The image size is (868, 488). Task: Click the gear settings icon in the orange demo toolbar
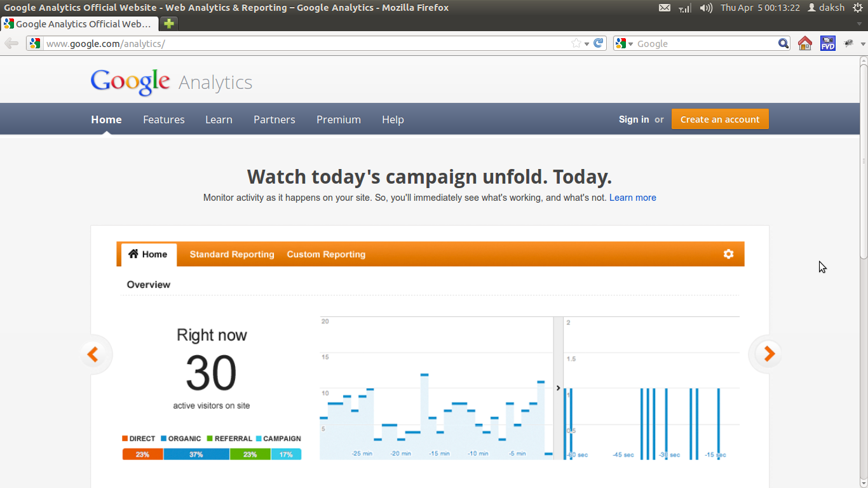tap(728, 254)
